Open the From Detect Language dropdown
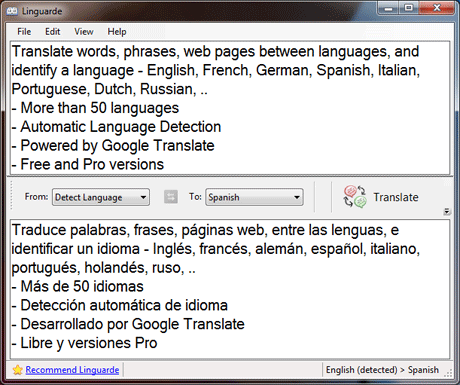The width and height of the screenshot is (460, 385). (101, 197)
